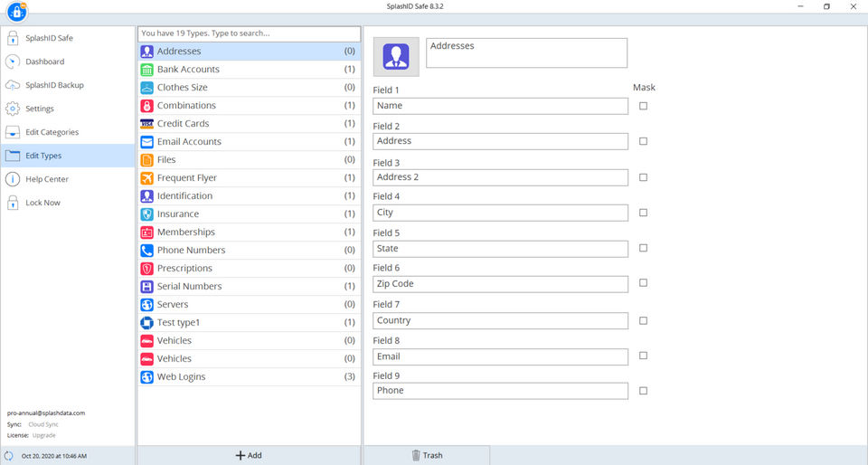Click the Clothes Size hanger icon

pos(146,88)
